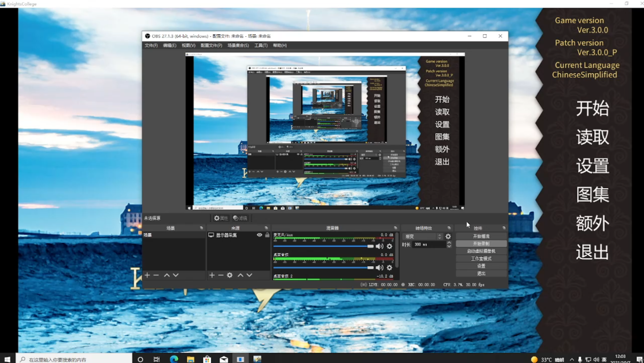This screenshot has height=363, width=644.
Task: Pop out the 控件 dock panel
Action: (504, 228)
